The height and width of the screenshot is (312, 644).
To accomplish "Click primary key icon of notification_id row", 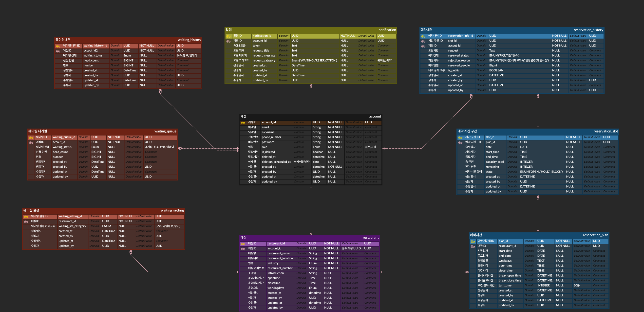I will click(x=228, y=36).
